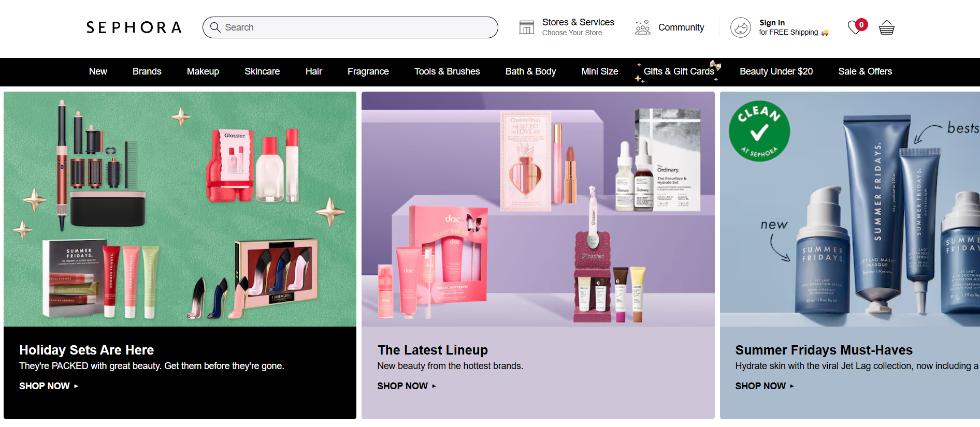Focus the Search input field

pos(350,27)
